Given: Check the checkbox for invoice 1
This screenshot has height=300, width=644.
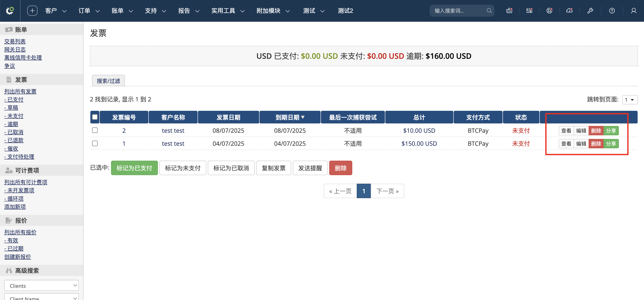Looking at the screenshot, I should pos(95,143).
